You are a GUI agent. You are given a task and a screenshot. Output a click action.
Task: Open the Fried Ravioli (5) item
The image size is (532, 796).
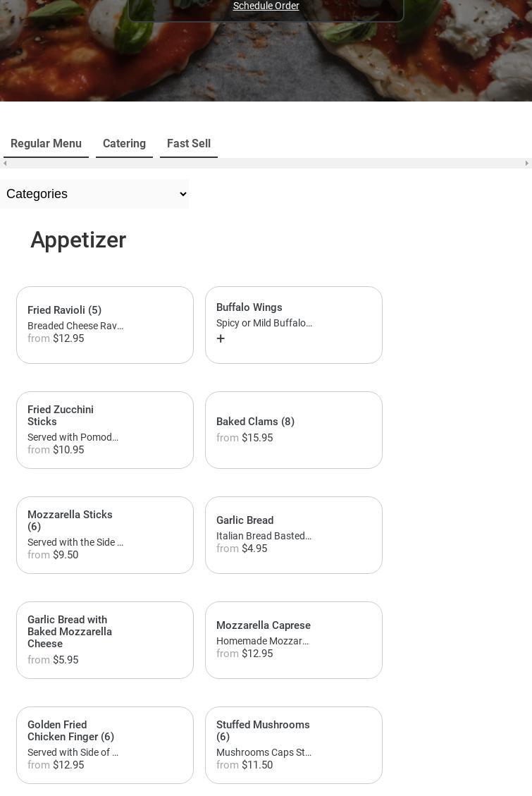(x=105, y=325)
